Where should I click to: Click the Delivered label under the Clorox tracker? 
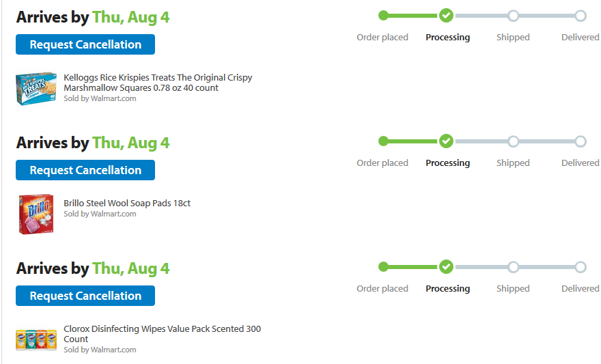pyautogui.click(x=580, y=289)
